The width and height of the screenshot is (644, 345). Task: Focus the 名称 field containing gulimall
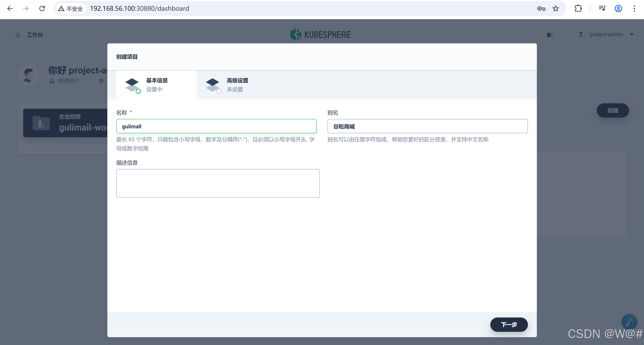(216, 126)
